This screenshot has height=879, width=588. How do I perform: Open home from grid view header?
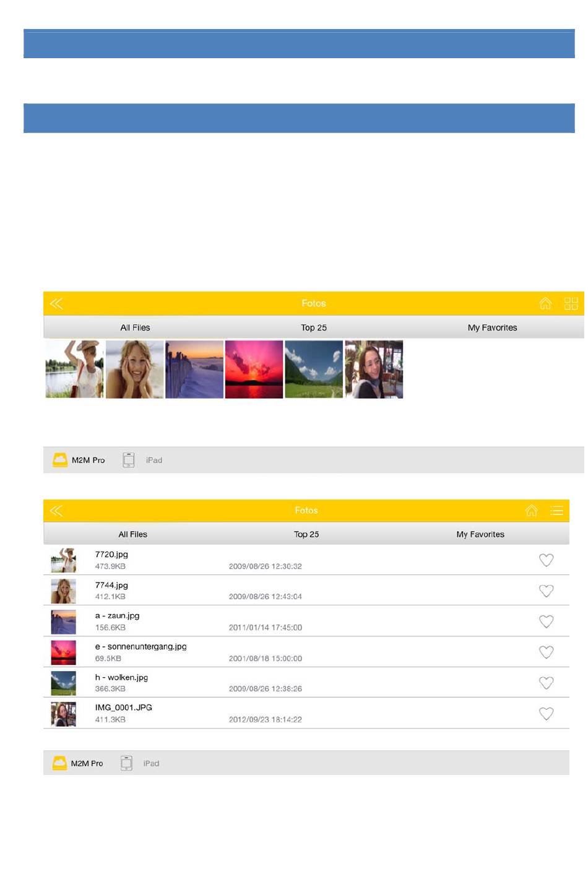tap(545, 303)
